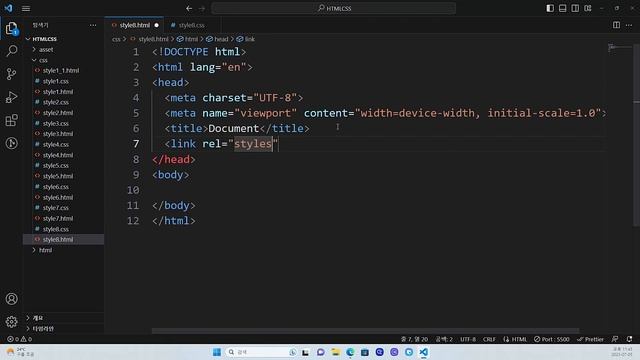Viewport: 640px width, 360px height.
Task: Open style4.html file
Action: pos(63,155)
